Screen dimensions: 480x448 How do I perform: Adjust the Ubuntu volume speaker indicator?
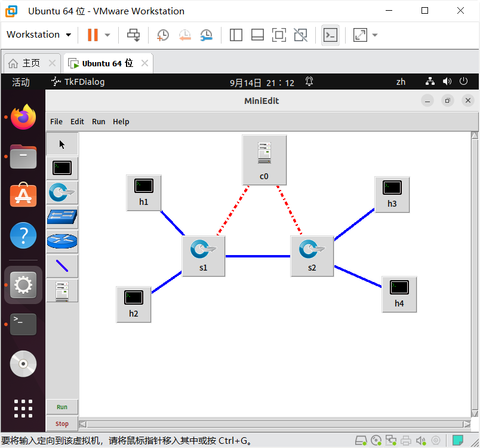coord(447,81)
